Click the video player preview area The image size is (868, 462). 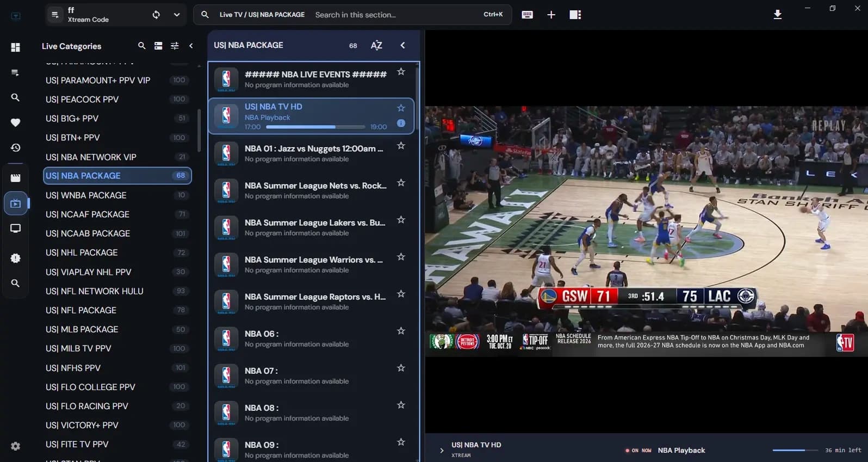646,231
